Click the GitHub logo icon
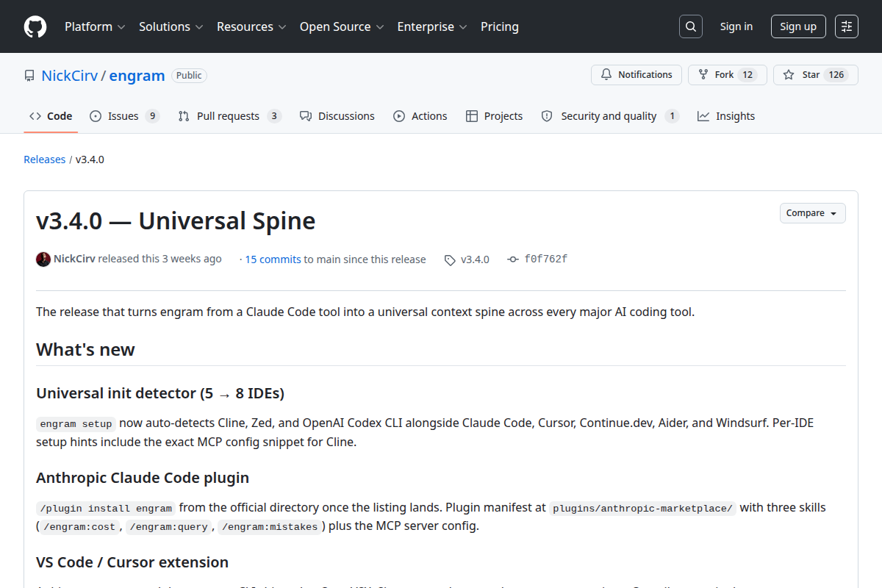Image resolution: width=882 pixels, height=588 pixels. coord(35,26)
